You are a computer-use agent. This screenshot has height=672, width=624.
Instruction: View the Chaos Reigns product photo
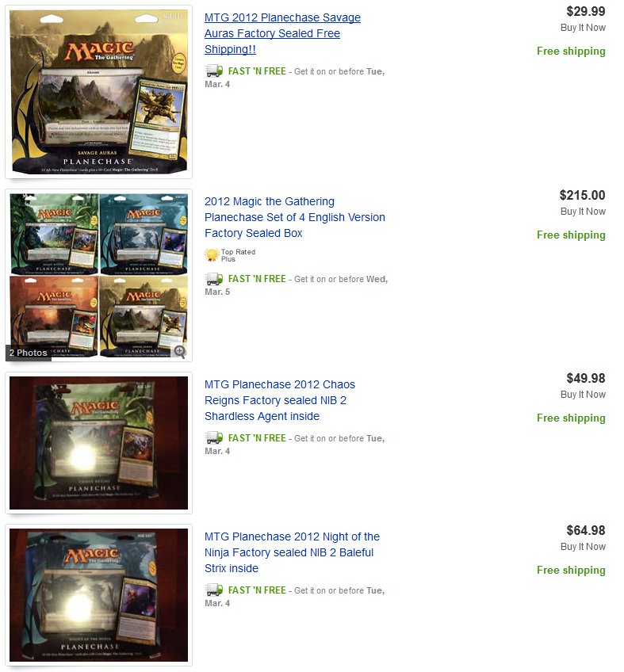click(98, 443)
